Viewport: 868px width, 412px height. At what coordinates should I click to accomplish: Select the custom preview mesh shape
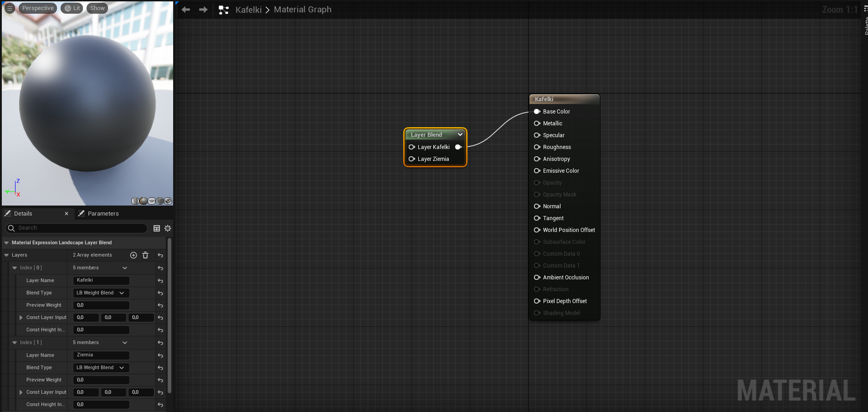pos(168,201)
